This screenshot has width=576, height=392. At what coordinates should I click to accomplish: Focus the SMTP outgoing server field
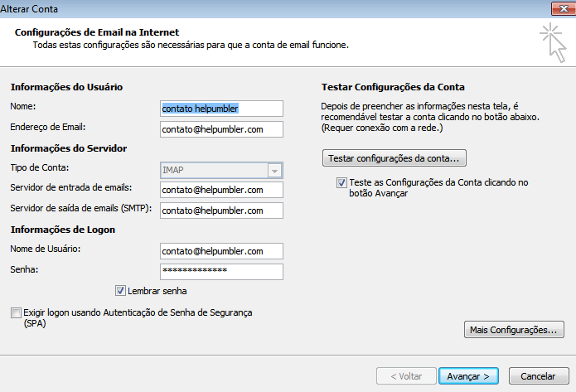[x=221, y=211]
